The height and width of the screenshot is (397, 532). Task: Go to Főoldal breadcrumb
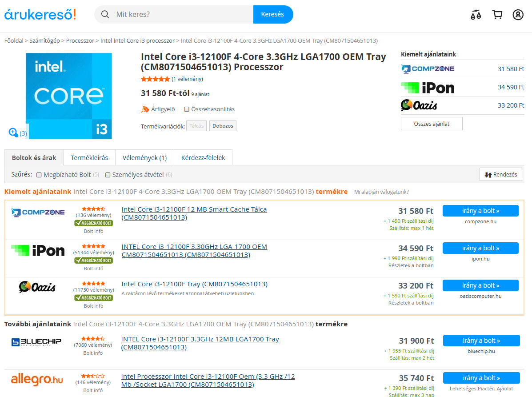[14, 41]
